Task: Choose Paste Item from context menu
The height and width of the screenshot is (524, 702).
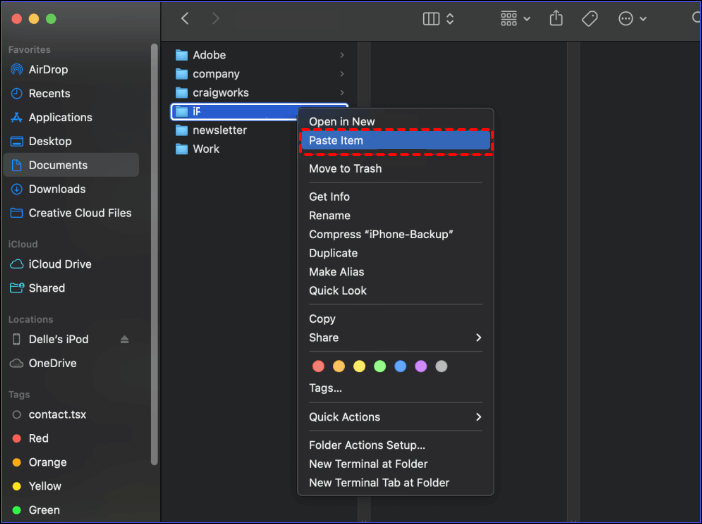Action: pyautogui.click(x=336, y=141)
